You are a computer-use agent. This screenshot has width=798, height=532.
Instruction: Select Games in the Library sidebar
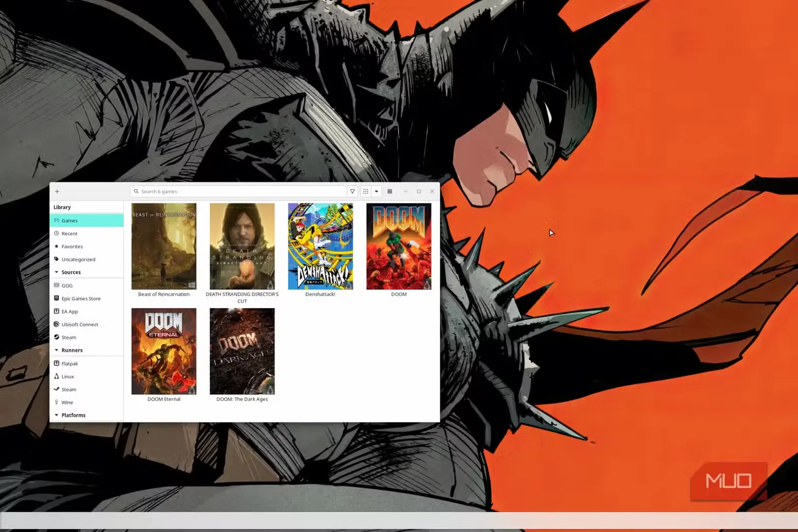[87, 220]
